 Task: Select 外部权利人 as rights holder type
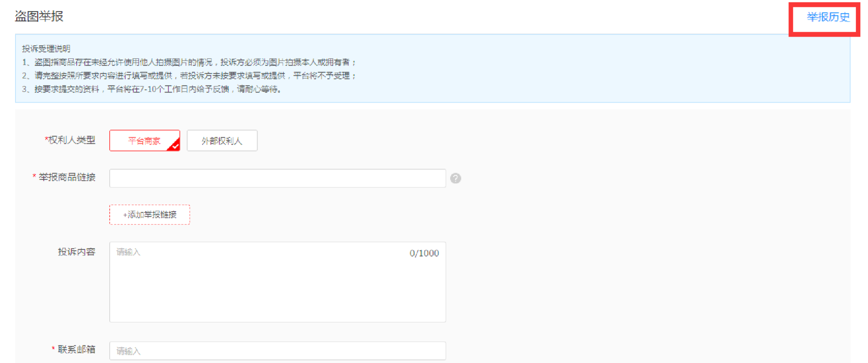(x=222, y=141)
